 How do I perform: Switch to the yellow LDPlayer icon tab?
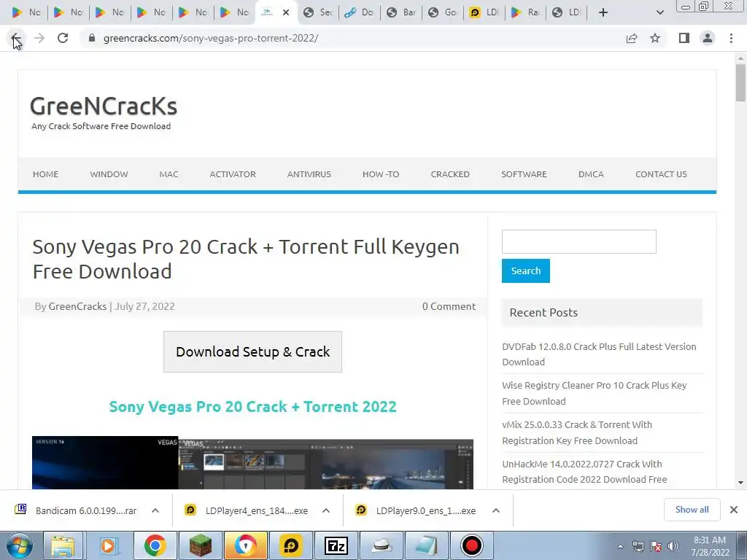click(484, 12)
